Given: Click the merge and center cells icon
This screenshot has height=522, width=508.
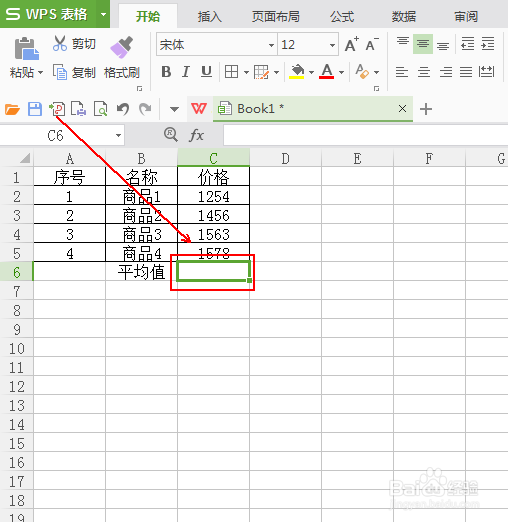Looking at the screenshot, I should [x=486, y=72].
